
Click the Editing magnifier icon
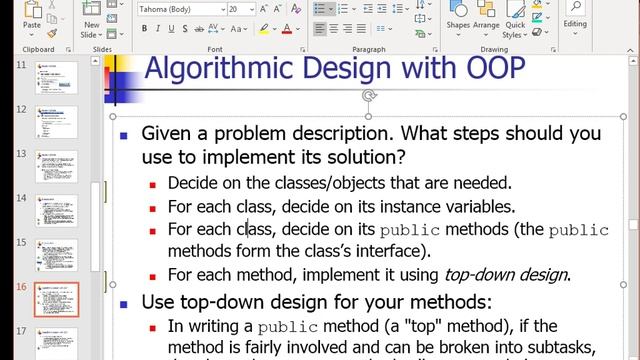pyautogui.click(x=576, y=7)
